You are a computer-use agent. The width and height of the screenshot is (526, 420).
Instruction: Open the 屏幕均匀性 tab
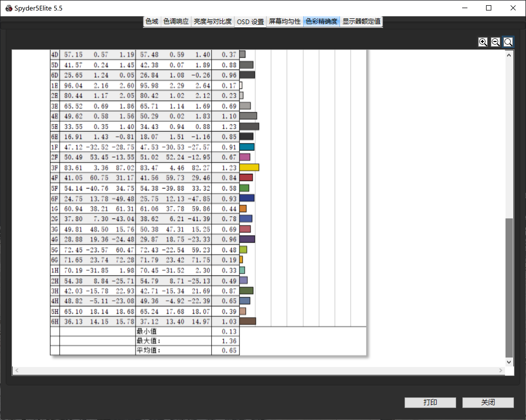pyautogui.click(x=285, y=22)
